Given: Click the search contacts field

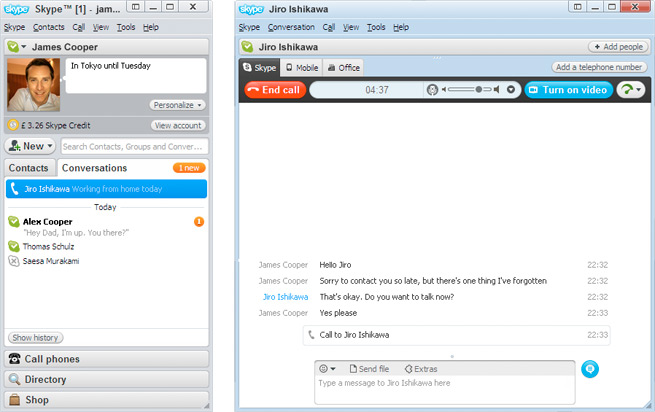Looking at the screenshot, I should pyautogui.click(x=135, y=147).
